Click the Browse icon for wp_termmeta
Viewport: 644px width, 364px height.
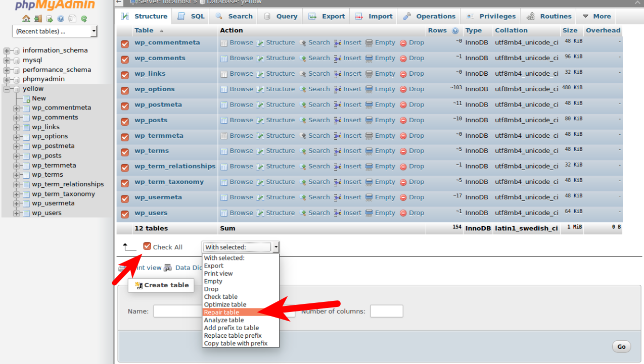click(x=224, y=136)
